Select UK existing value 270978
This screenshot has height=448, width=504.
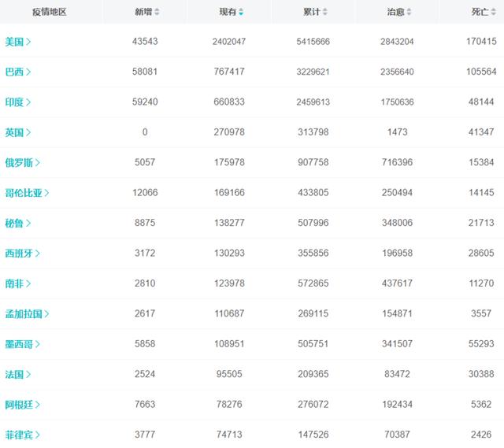(229, 132)
